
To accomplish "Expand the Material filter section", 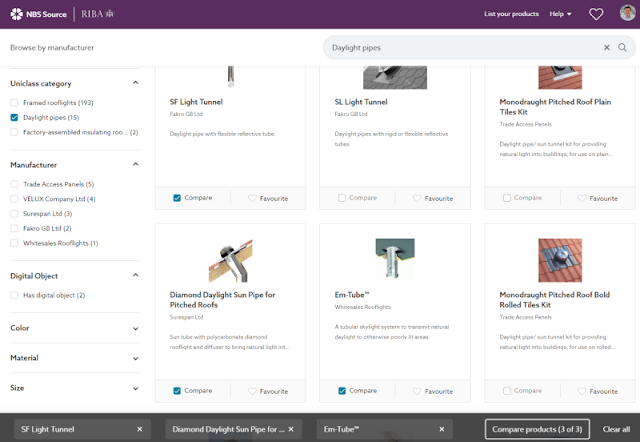I will [136, 358].
